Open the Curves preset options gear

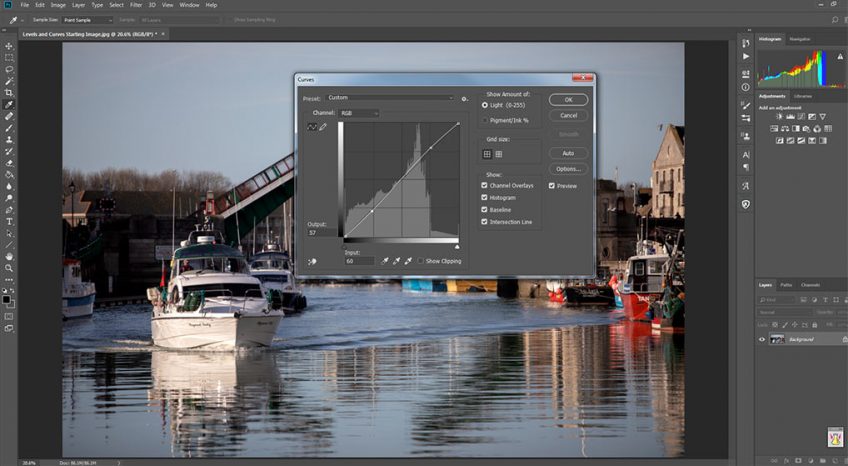pos(465,98)
